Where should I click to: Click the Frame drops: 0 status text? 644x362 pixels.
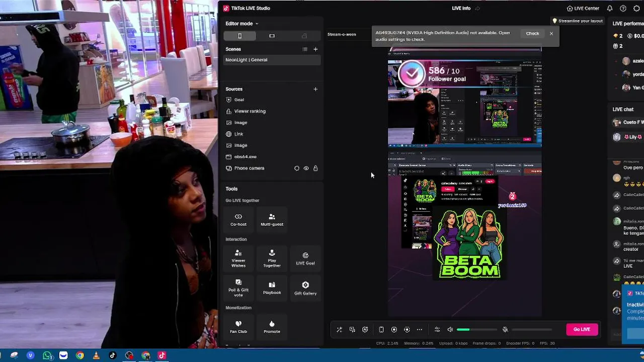(x=486, y=343)
